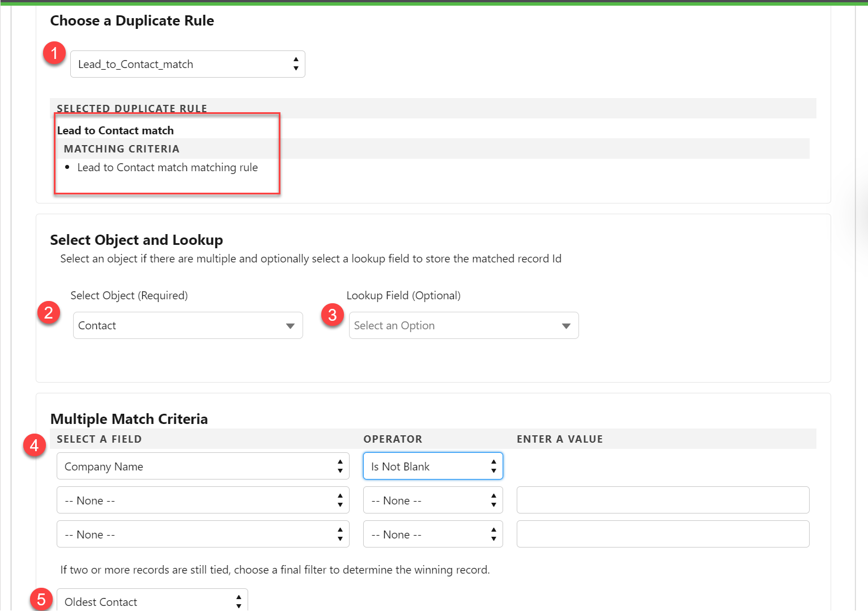Open the third row field None dropdown
Image resolution: width=868 pixels, height=611 pixels.
(x=203, y=534)
